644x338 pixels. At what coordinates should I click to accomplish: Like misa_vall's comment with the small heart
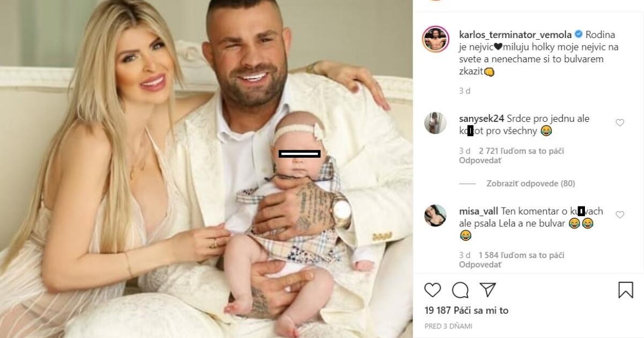click(620, 215)
